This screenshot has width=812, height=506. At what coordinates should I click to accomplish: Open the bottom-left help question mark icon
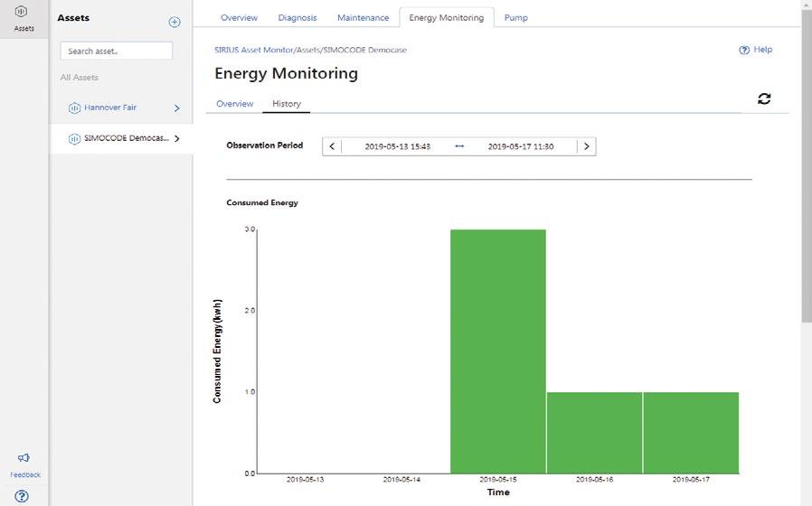coord(22,496)
